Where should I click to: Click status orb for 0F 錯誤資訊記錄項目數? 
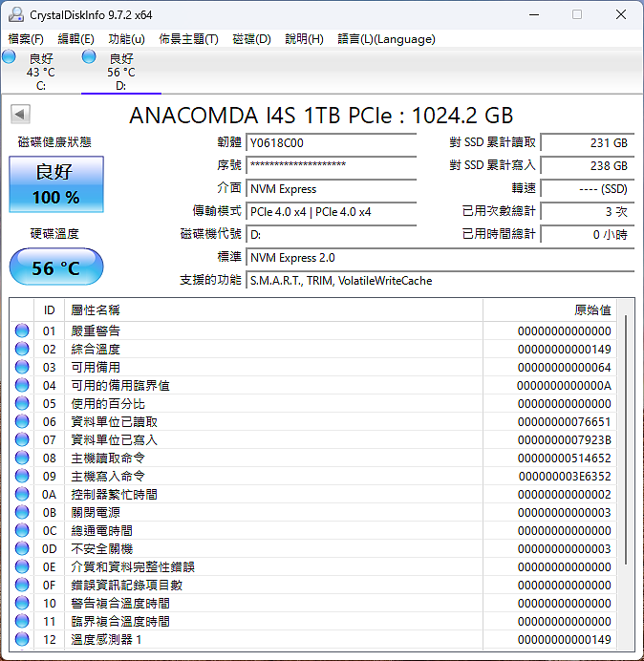pyautogui.click(x=22, y=585)
